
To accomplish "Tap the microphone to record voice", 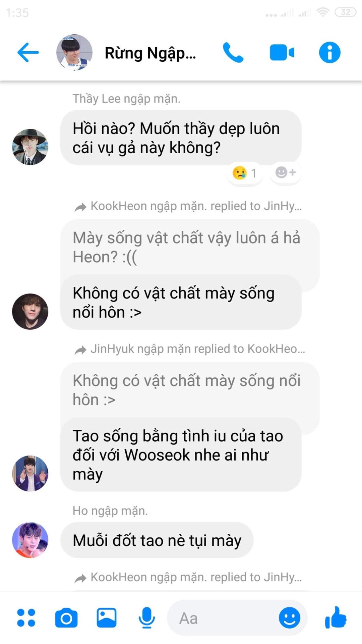I will [147, 618].
